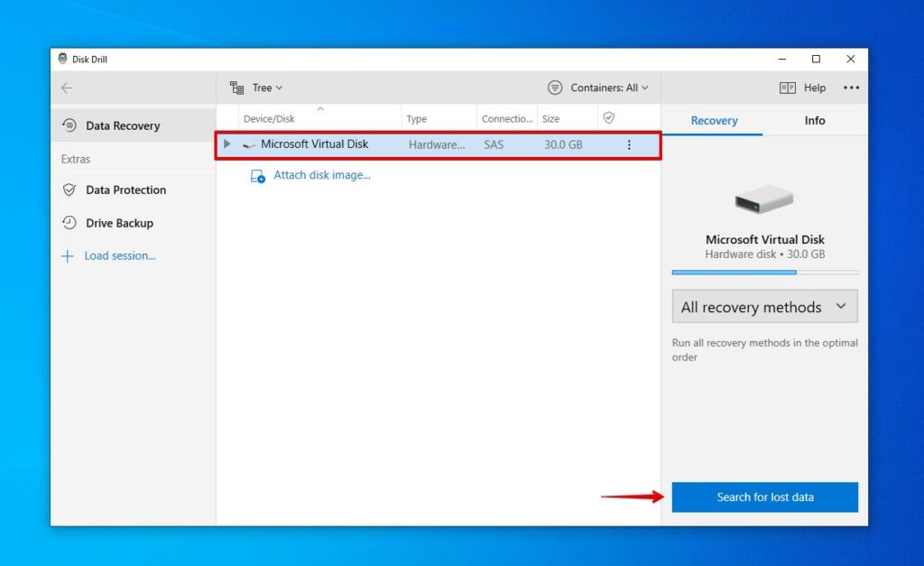
Task: Click the disk usage progress bar
Action: 764,272
